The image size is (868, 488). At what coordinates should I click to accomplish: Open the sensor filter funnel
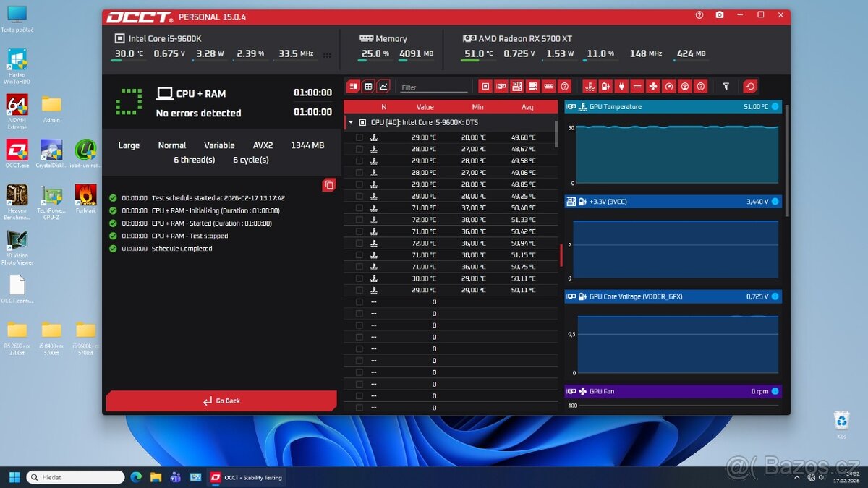726,86
